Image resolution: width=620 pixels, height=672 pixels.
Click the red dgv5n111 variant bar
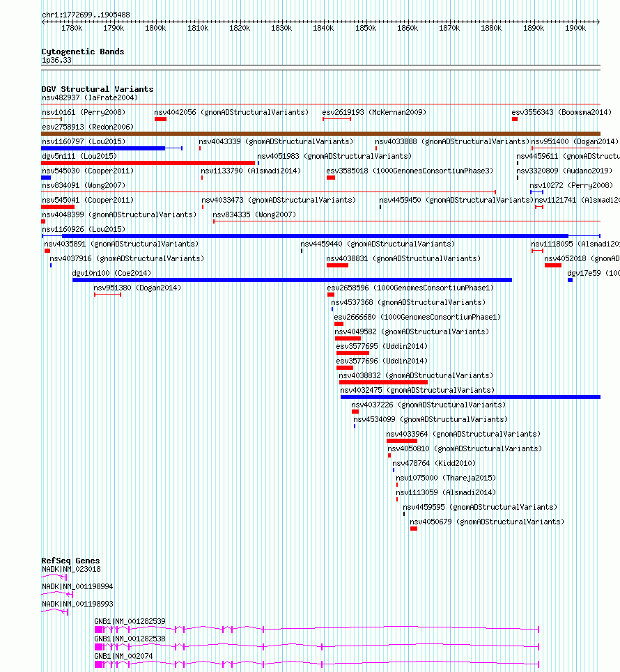[148, 163]
